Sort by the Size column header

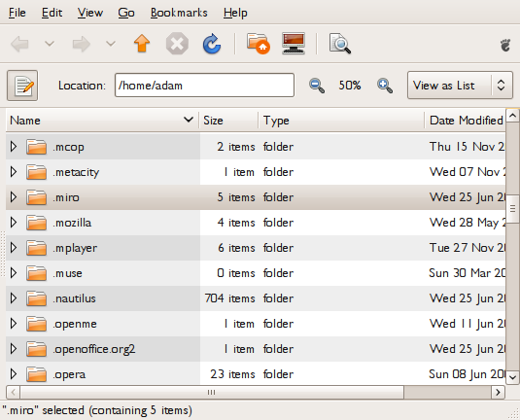(x=228, y=121)
